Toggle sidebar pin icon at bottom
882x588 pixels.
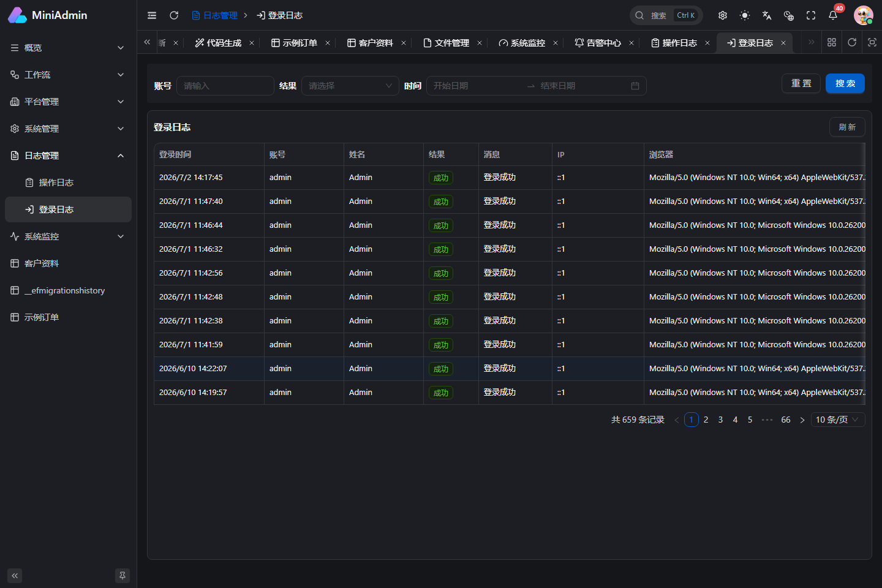pos(123,576)
